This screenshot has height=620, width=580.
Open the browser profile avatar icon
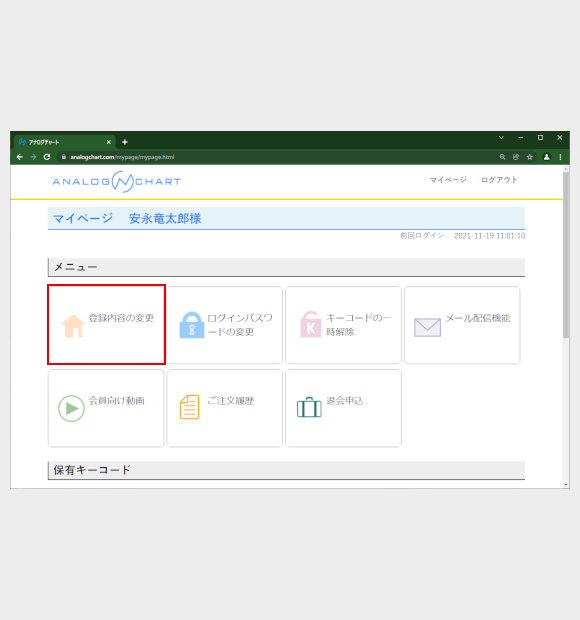pyautogui.click(x=546, y=157)
